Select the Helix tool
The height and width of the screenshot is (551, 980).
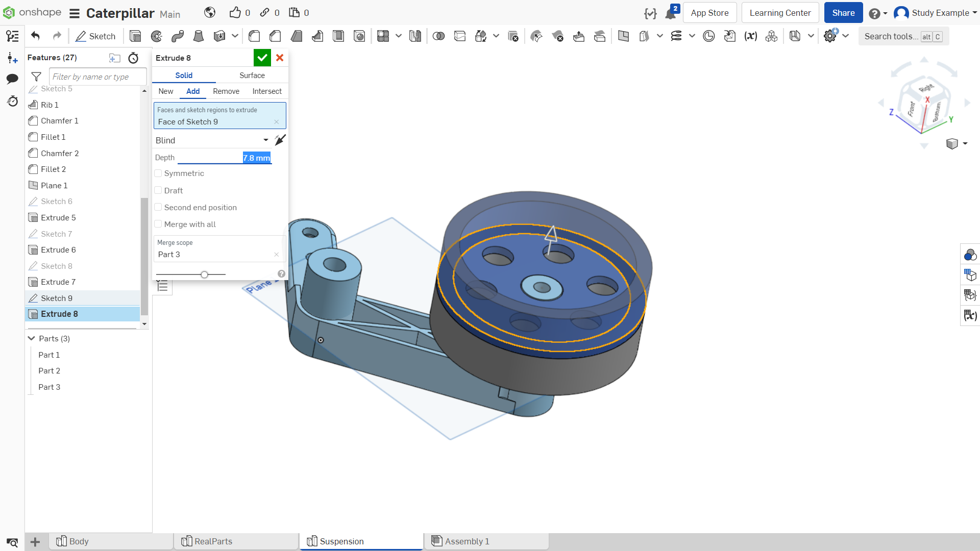676,36
